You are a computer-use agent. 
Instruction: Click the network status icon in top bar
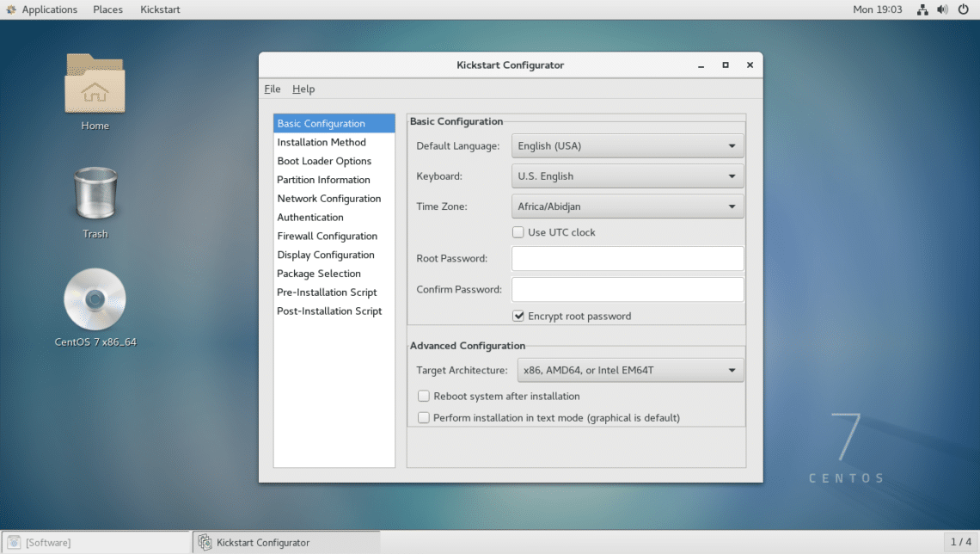[922, 9]
